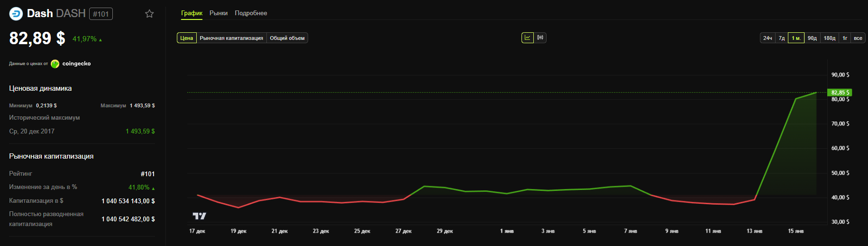The height and width of the screenshot is (246, 868).
Task: Open the Рынки tab
Action: coord(219,13)
